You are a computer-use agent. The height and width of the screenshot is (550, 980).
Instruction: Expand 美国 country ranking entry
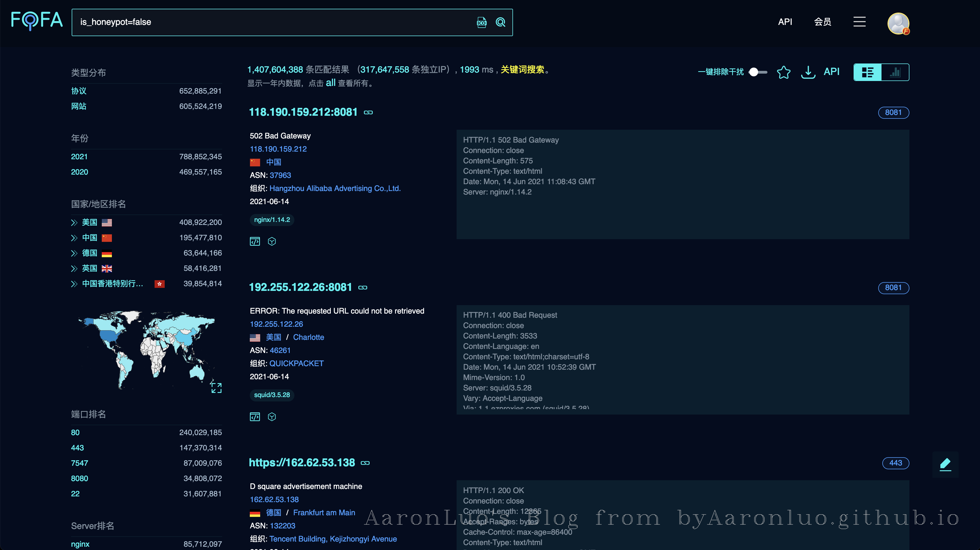tap(74, 223)
